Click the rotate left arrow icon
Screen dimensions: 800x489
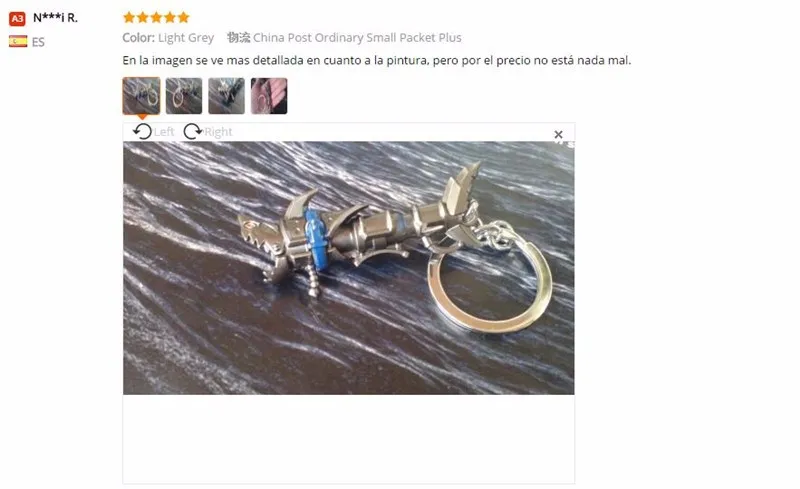tap(142, 132)
